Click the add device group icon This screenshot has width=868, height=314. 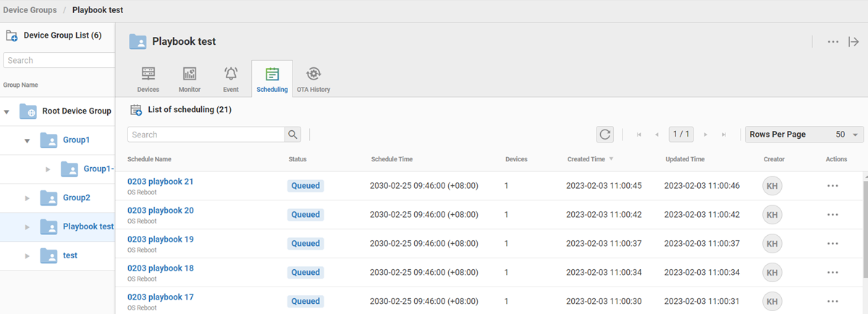[12, 35]
